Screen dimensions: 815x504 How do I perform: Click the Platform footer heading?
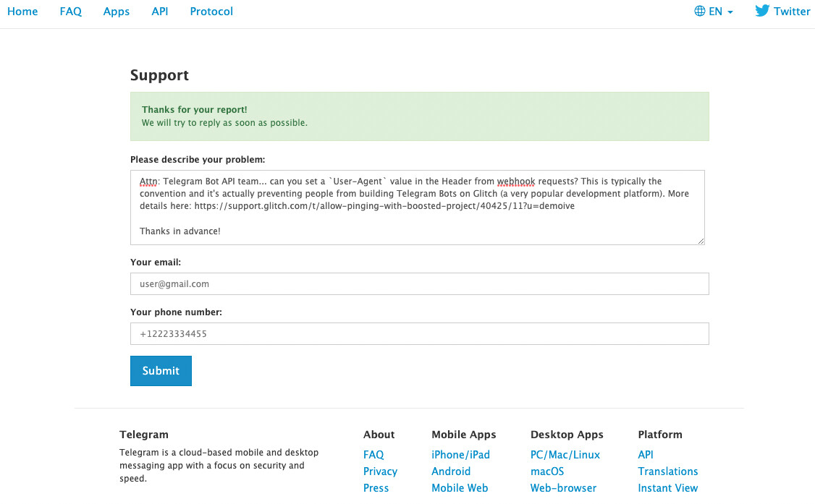pos(660,435)
